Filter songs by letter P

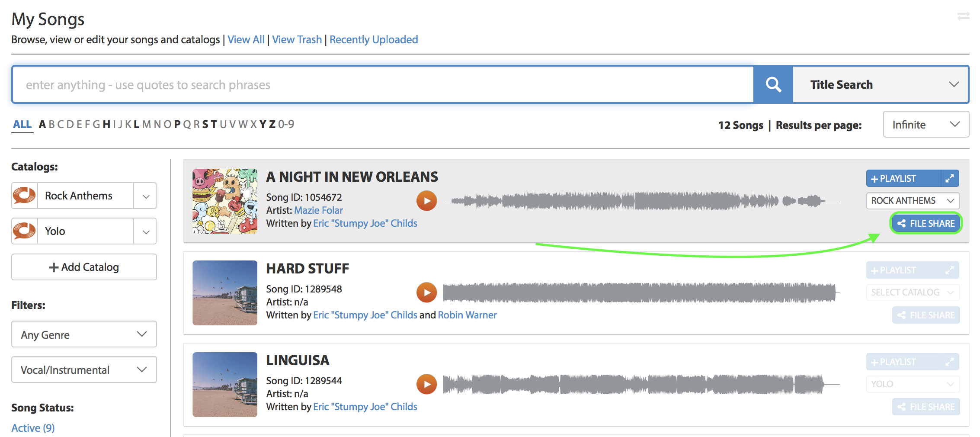177,125
